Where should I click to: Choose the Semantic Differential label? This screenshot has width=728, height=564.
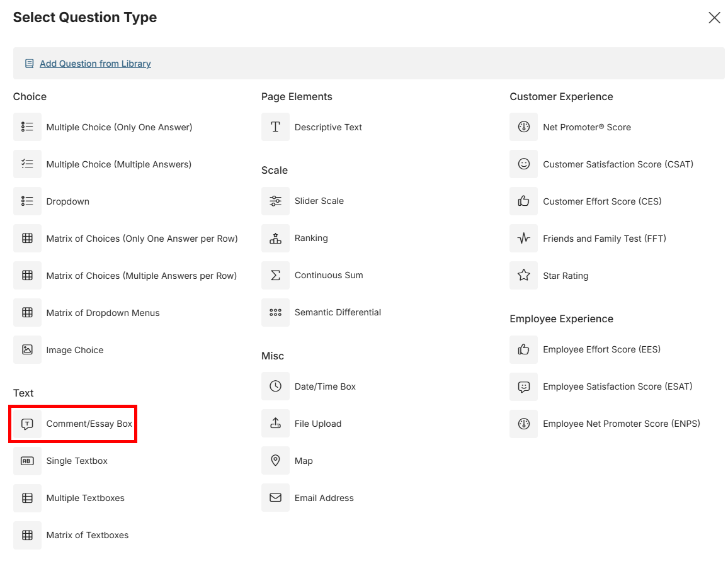coord(338,312)
